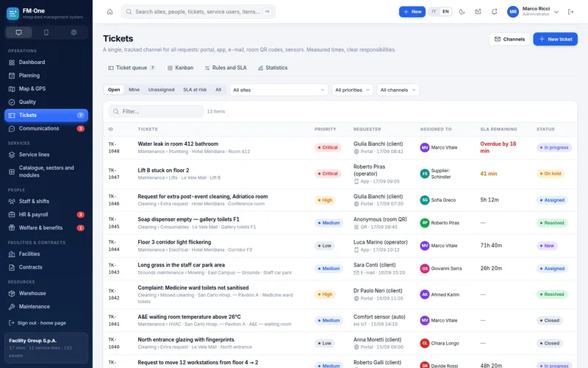588x368 pixels.
Task: Open ticket Lift B stuck on floor 2
Action: pyautogui.click(x=163, y=170)
